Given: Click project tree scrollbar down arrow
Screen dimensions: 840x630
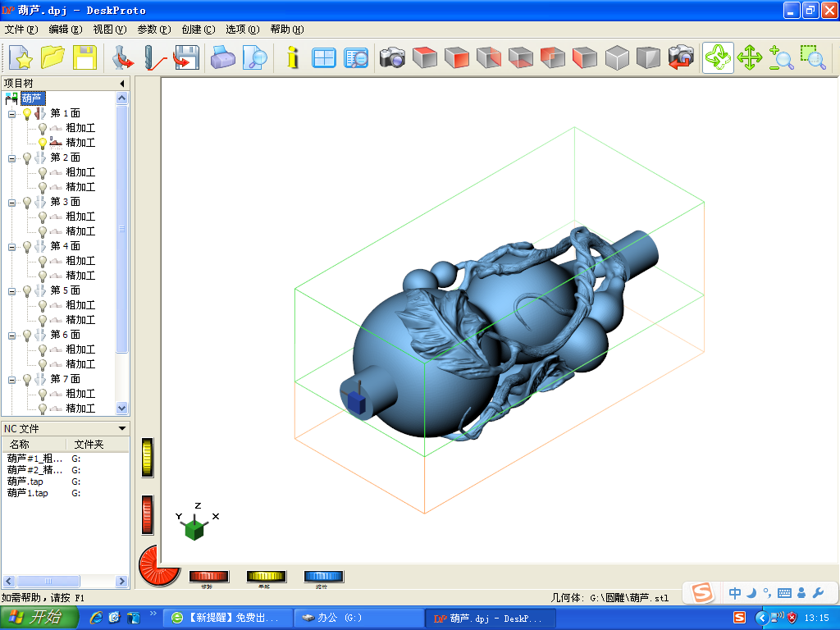Looking at the screenshot, I should click(x=121, y=409).
